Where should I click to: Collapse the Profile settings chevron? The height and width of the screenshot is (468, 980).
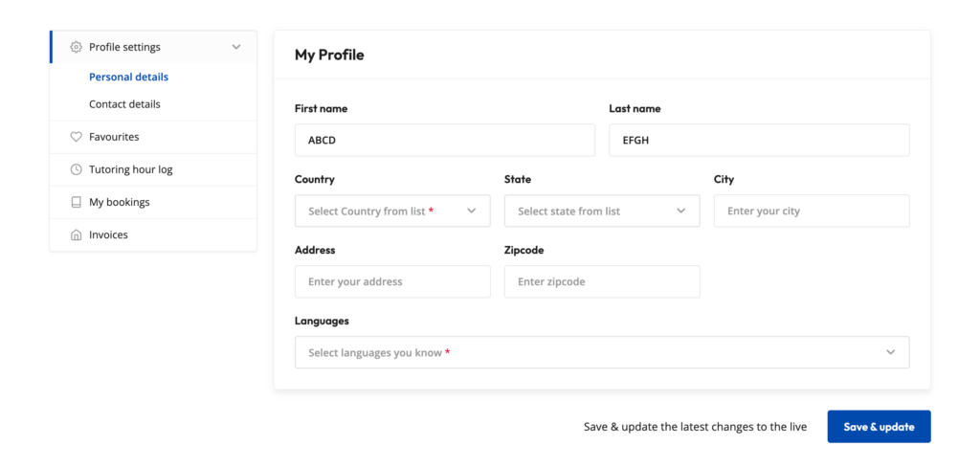(x=236, y=47)
